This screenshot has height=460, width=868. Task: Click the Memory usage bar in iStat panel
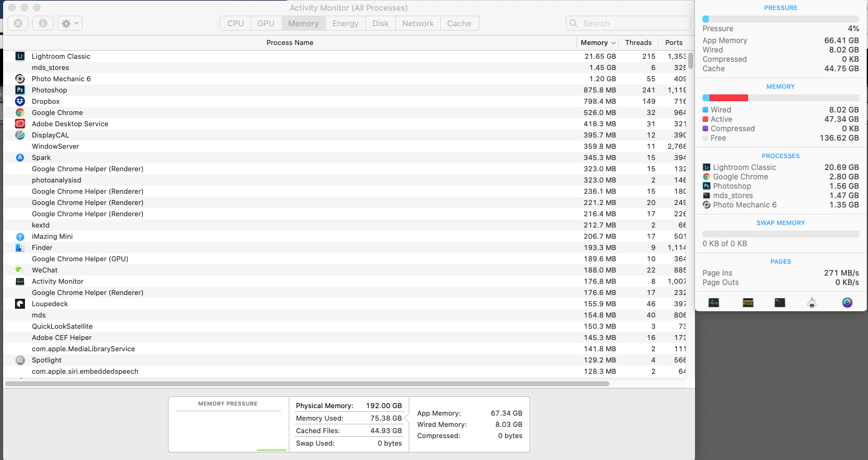click(781, 98)
